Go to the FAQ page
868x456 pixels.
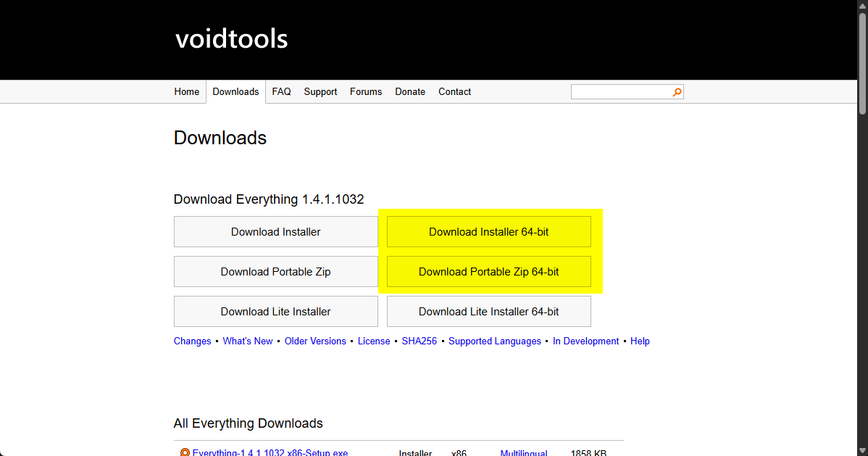[x=281, y=92]
